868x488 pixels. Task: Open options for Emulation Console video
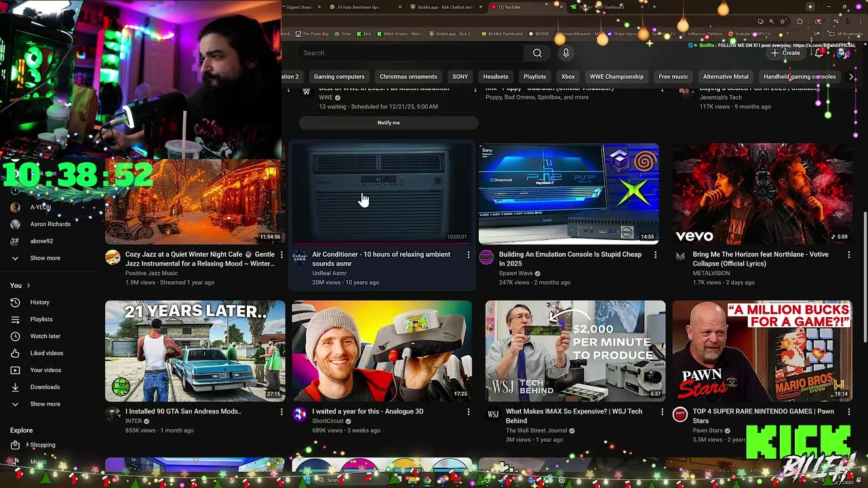point(655,255)
